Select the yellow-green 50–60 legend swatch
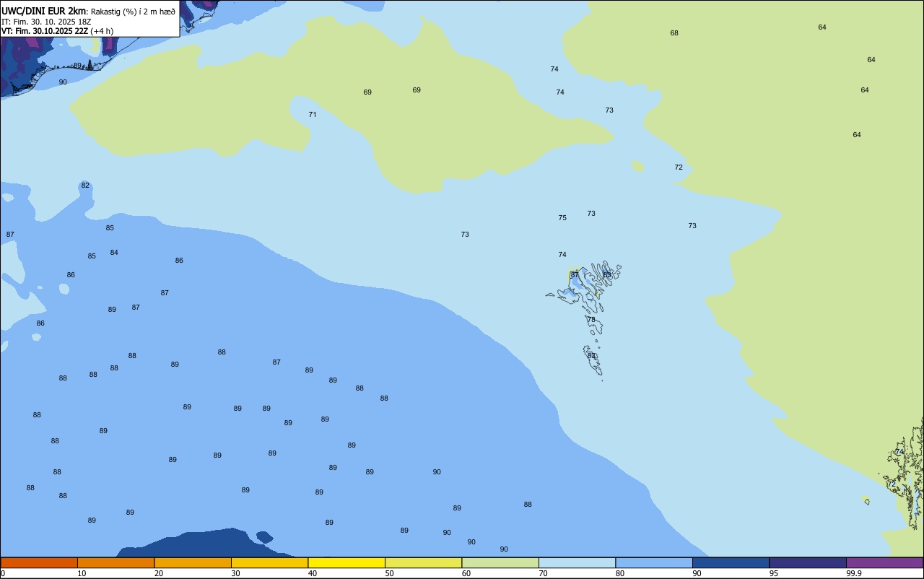The image size is (924, 579). click(423, 562)
